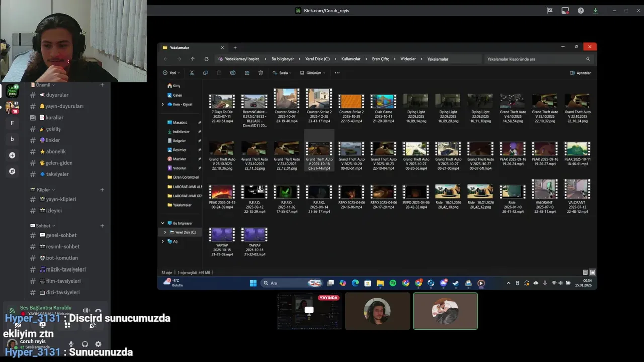This screenshot has width=644, height=362.
Task: Navigate back with Explorer's back arrow
Action: click(165, 59)
